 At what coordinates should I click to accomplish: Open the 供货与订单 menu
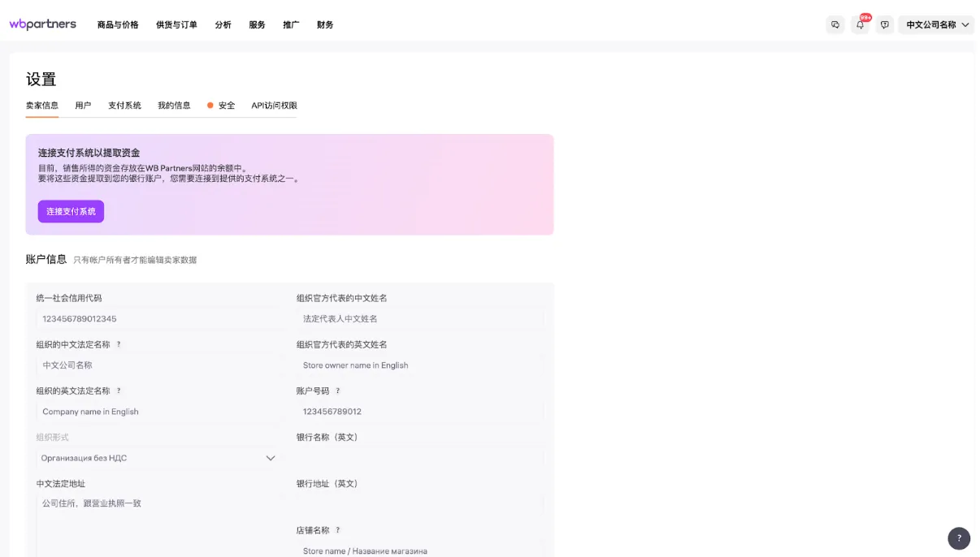click(x=176, y=25)
